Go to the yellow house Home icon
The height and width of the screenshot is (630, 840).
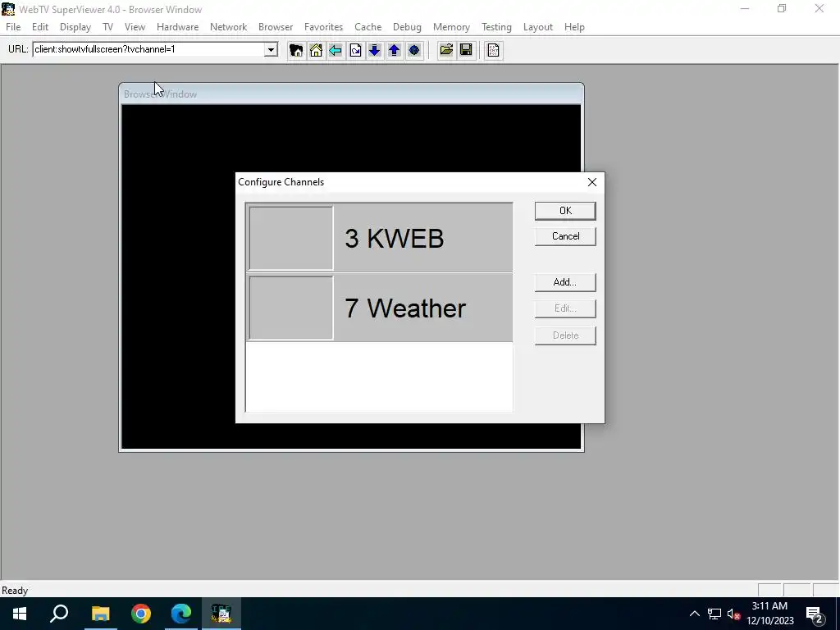[316, 50]
